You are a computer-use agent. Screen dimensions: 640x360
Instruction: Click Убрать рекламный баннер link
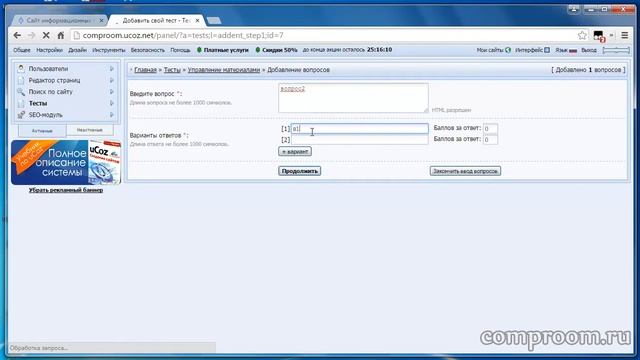click(66, 190)
